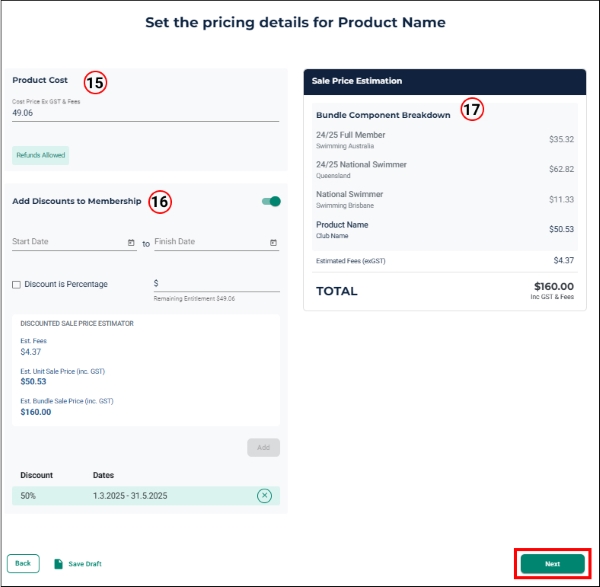This screenshot has height=587, width=600.
Task: Click the Sale Price Estimation header
Action: pos(445,82)
